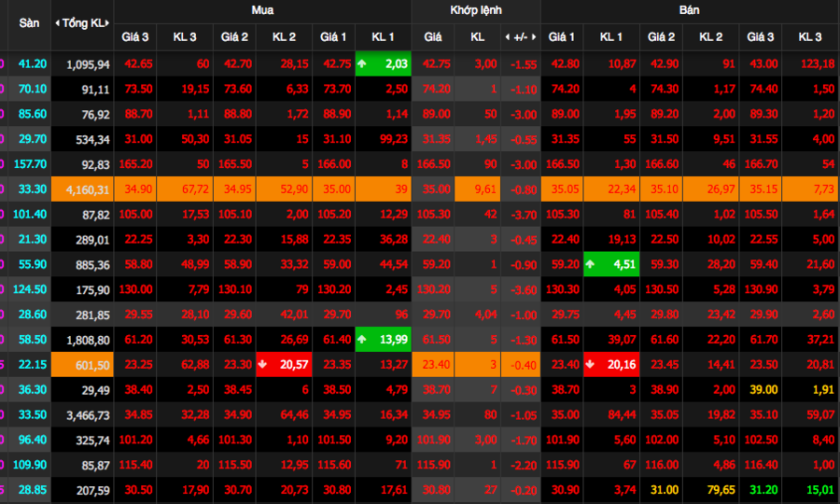Image resolution: width=840 pixels, height=504 pixels.
Task: Click the right arrow beside +/- header
Action: pos(533,37)
